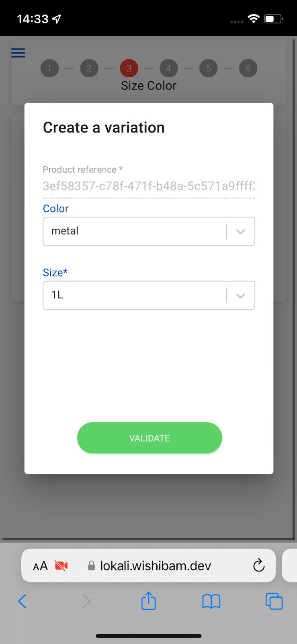
Task: Open the Safari tabs overview icon
Action: (x=274, y=601)
